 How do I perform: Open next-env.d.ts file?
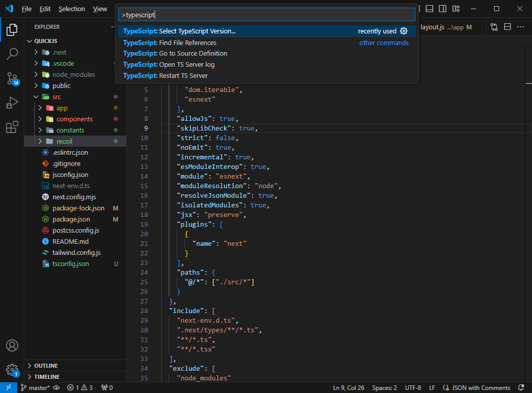(x=75, y=186)
